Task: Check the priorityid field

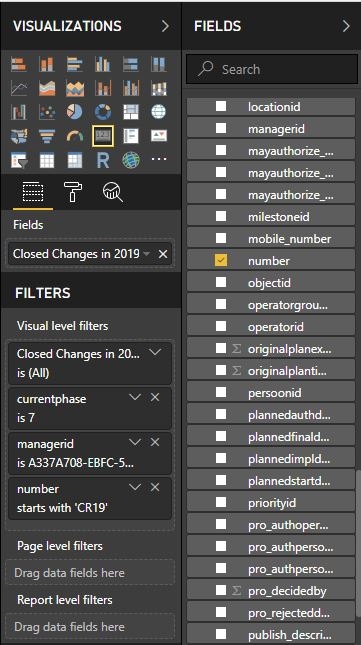Action: click(221, 502)
